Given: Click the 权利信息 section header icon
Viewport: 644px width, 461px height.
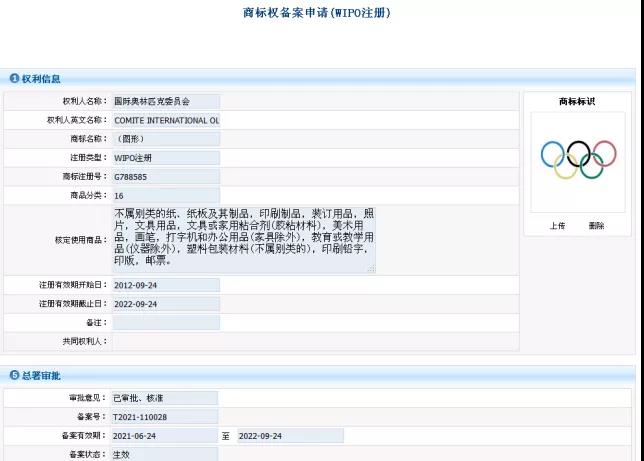Looking at the screenshot, I should [15, 78].
